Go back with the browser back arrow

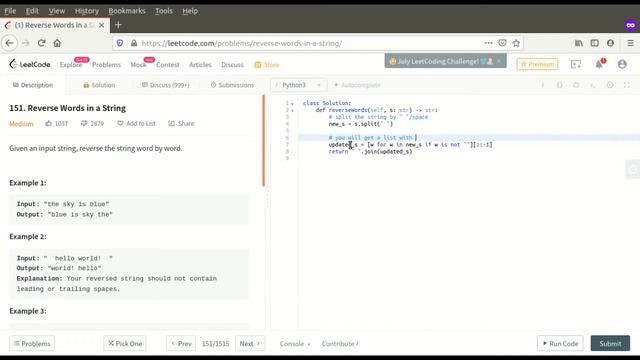click(x=10, y=43)
